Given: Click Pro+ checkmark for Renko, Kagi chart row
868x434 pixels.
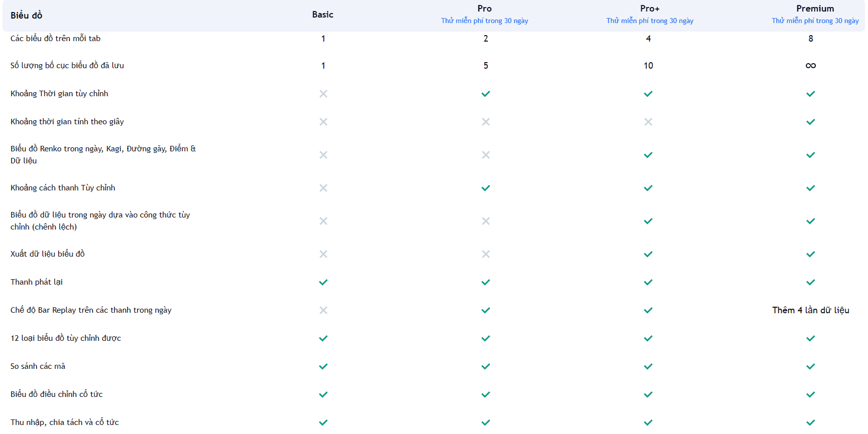Looking at the screenshot, I should point(648,155).
